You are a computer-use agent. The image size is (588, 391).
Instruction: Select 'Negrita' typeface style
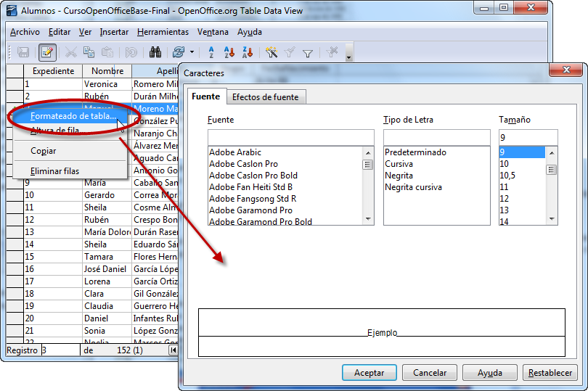click(436, 176)
